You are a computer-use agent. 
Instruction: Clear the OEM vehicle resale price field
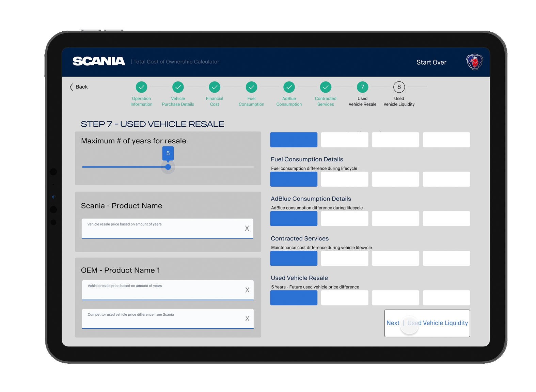(x=247, y=290)
